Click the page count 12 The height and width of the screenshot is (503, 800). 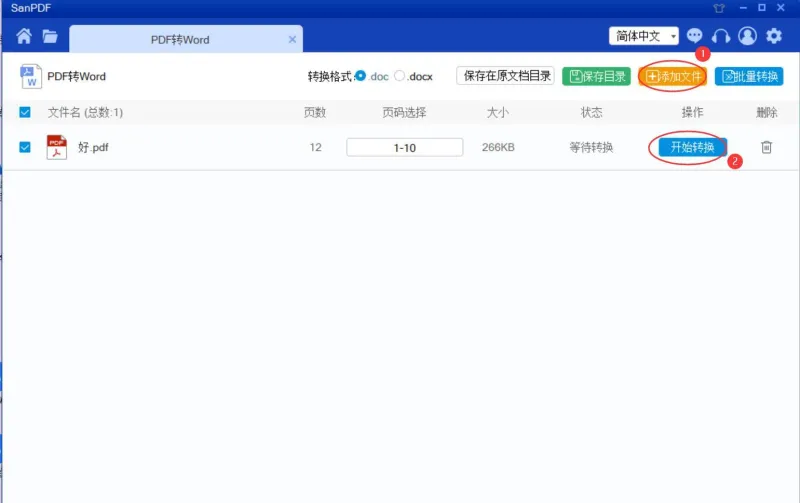[315, 147]
